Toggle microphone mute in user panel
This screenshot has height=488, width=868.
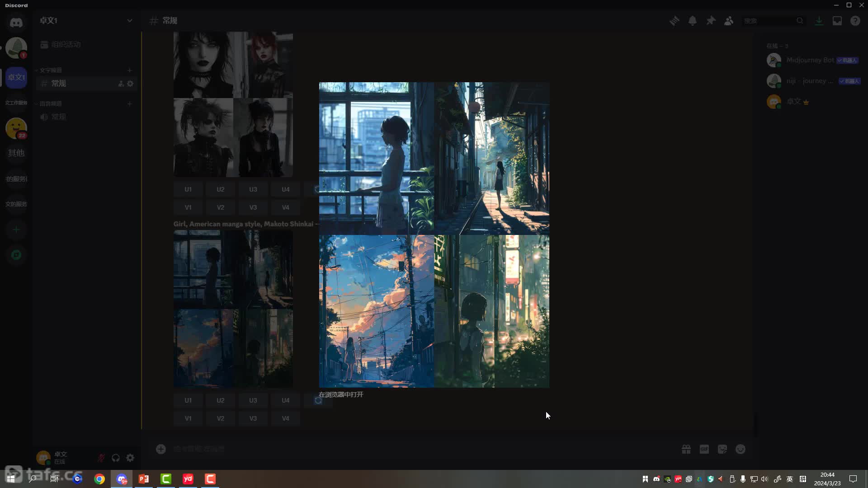point(101,458)
